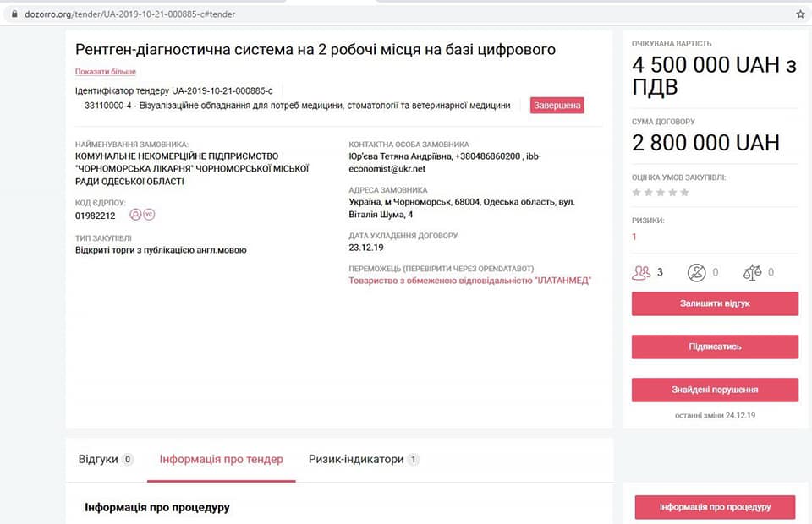Rate the tender with the first star

[637, 193]
